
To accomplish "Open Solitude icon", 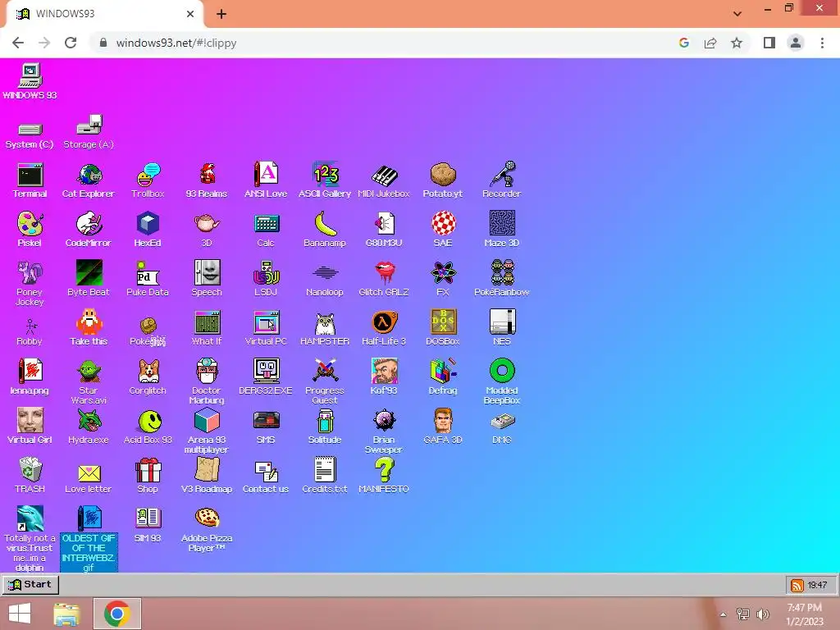I will (x=325, y=421).
